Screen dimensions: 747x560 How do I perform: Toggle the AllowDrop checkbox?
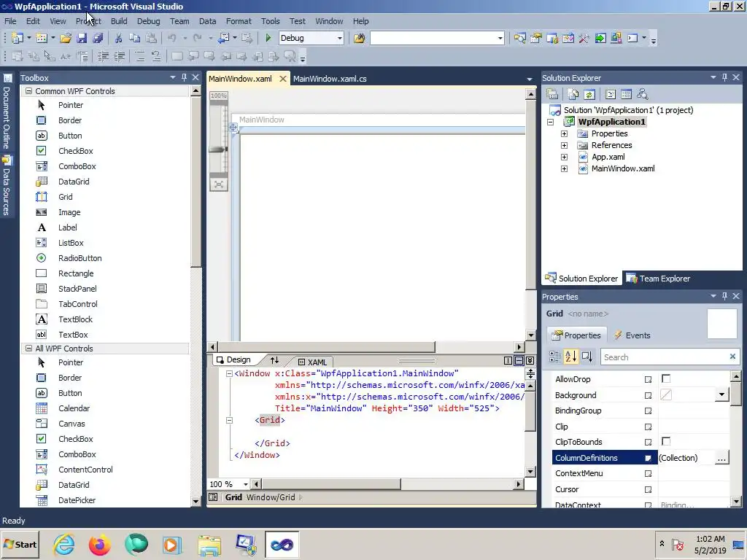666,378
